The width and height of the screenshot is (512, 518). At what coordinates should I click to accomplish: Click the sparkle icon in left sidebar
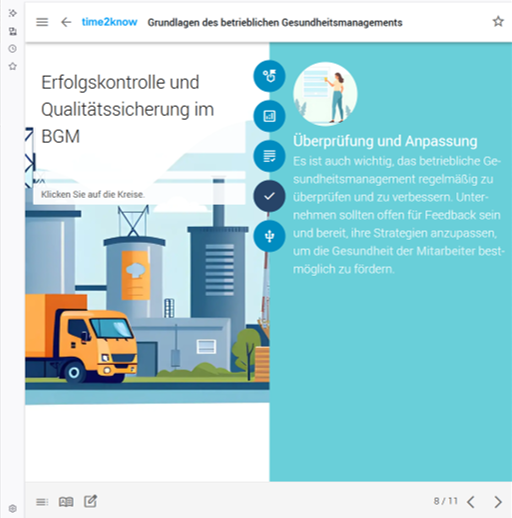(x=13, y=13)
